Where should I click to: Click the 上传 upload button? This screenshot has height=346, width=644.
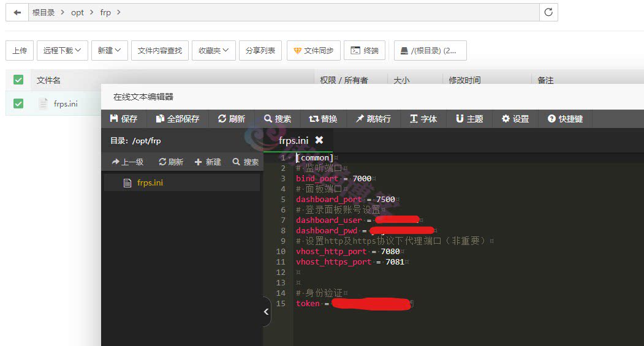point(20,50)
